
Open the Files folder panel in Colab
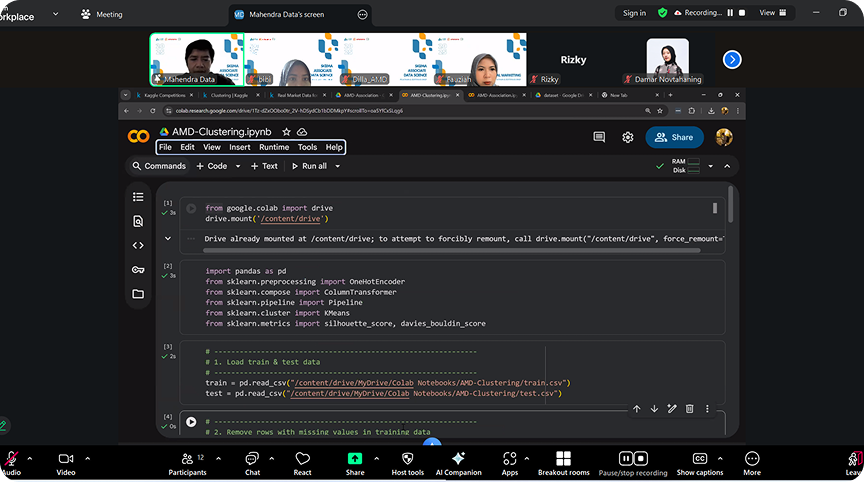(138, 294)
